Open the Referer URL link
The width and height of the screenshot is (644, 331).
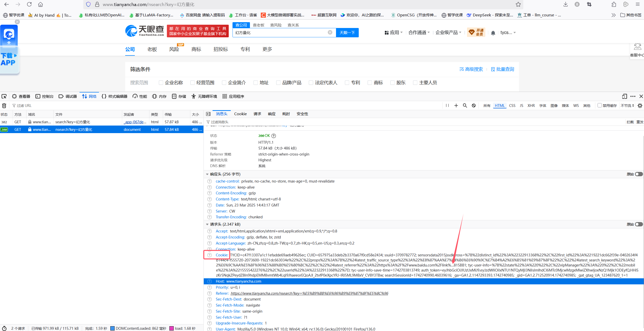pyautogui.click(x=309, y=293)
